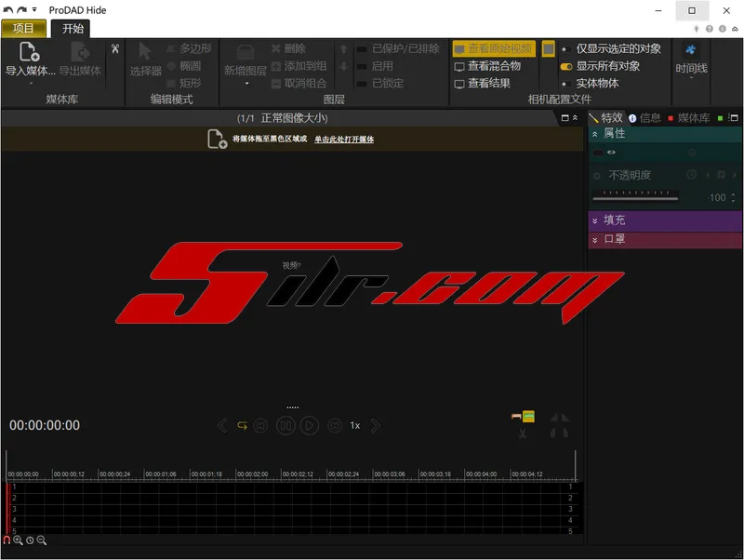Viewport: 744px width, 560px height.
Task: Move layer up with the up arrow
Action: [344, 49]
